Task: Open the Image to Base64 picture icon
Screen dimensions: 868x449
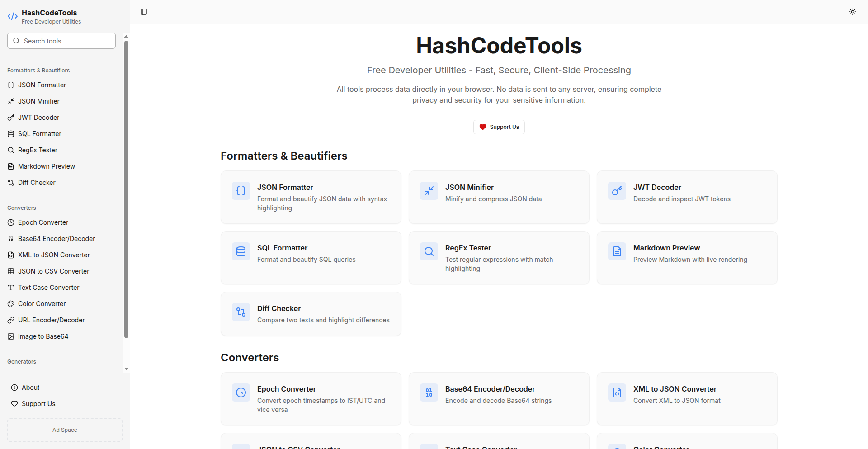Action: click(x=11, y=336)
